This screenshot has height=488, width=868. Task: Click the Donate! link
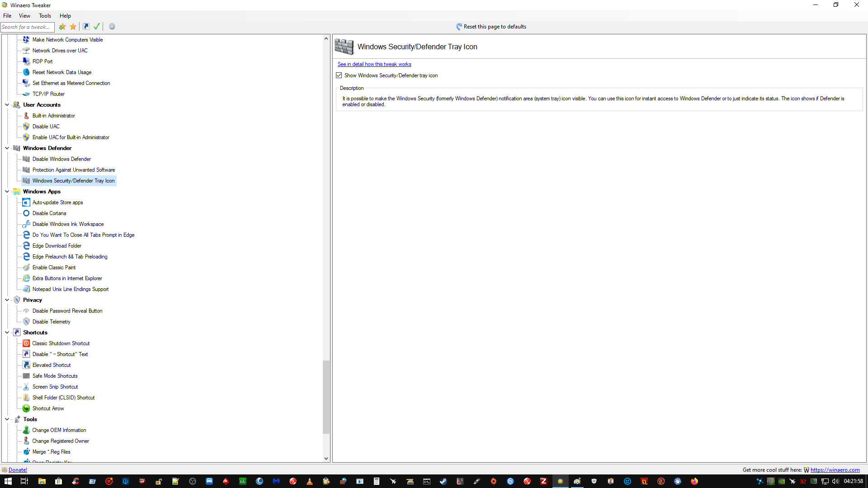(x=18, y=470)
